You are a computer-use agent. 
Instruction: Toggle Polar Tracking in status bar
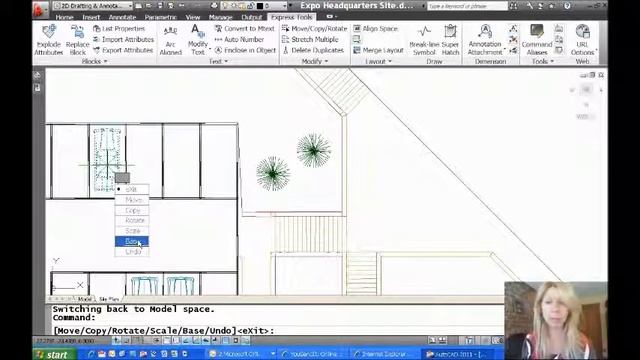[157, 340]
